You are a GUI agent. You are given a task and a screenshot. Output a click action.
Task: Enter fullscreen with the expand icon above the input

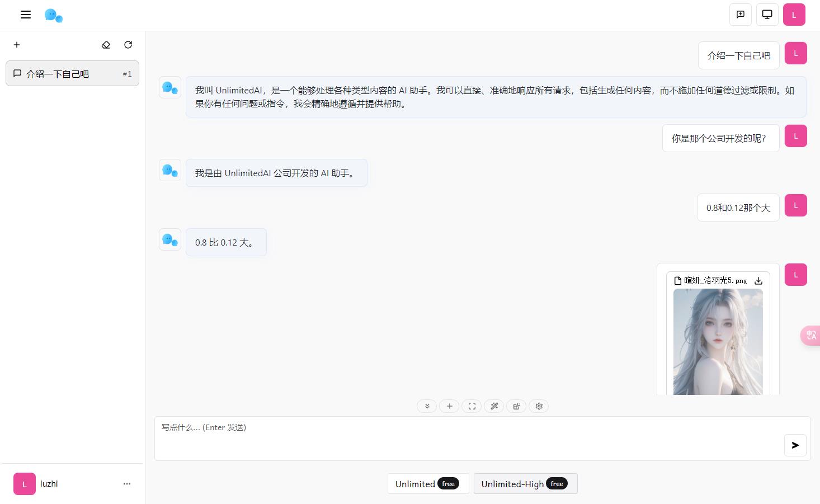click(x=472, y=406)
